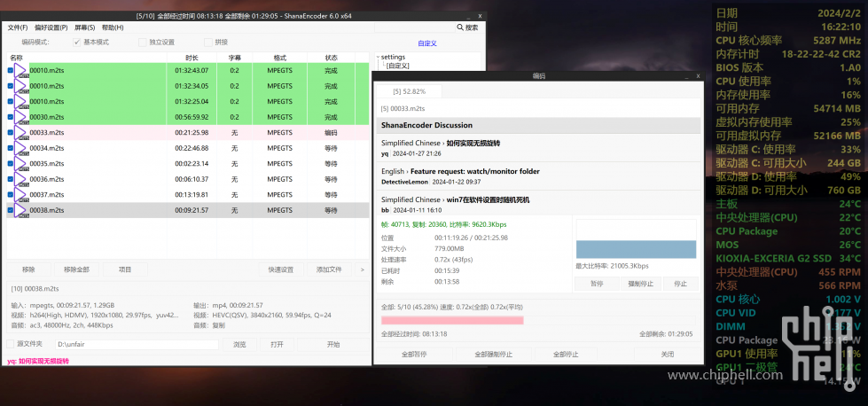Click the 全部停止 button
Screen dimensions: 868x406
point(566,354)
